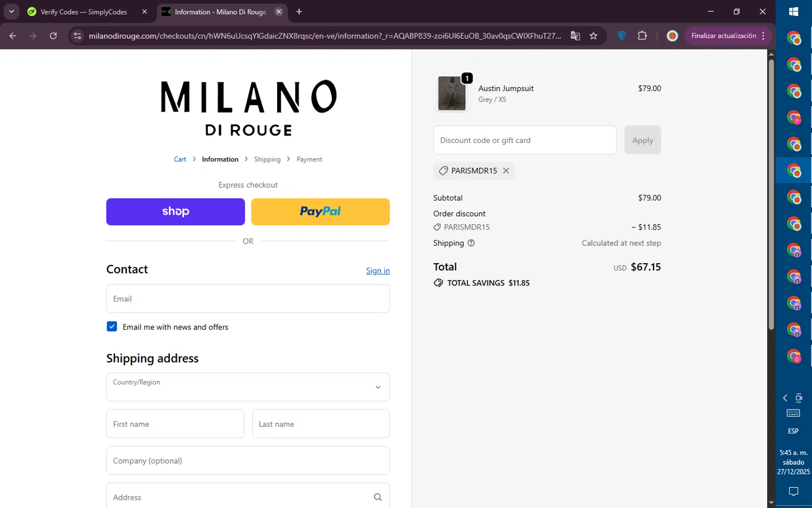Focus the Email input field
Screen dimensions: 812x508
(248, 298)
